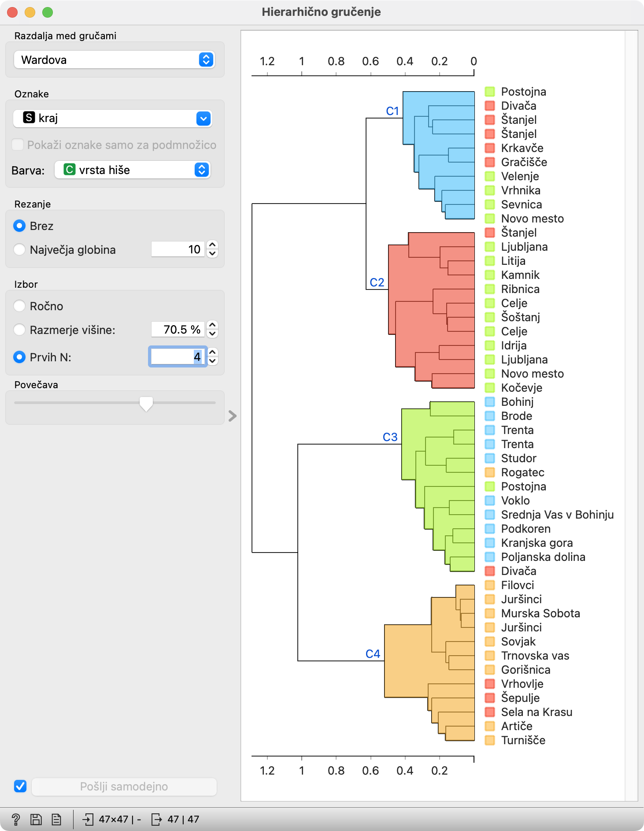Click the label Studor

pos(519,458)
